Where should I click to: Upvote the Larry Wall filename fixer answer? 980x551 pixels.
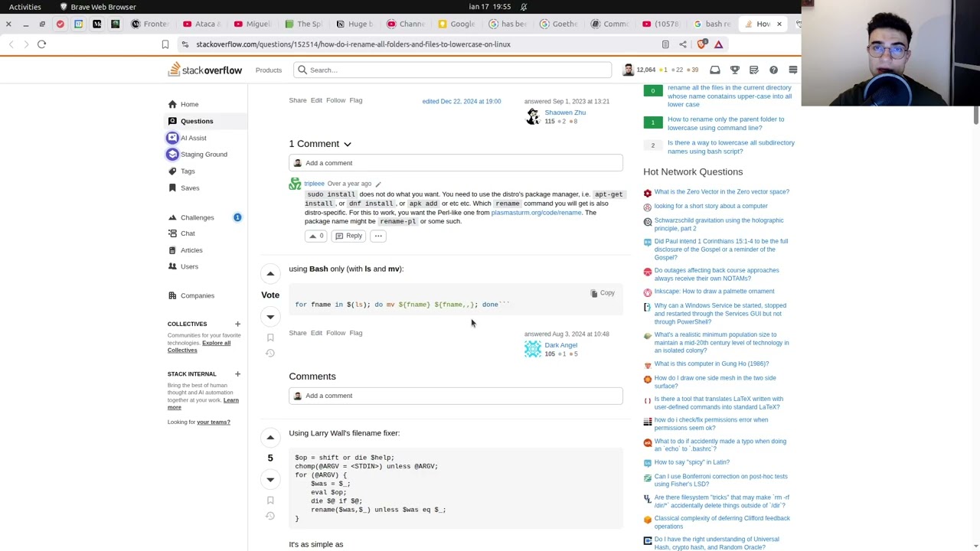coord(270,437)
